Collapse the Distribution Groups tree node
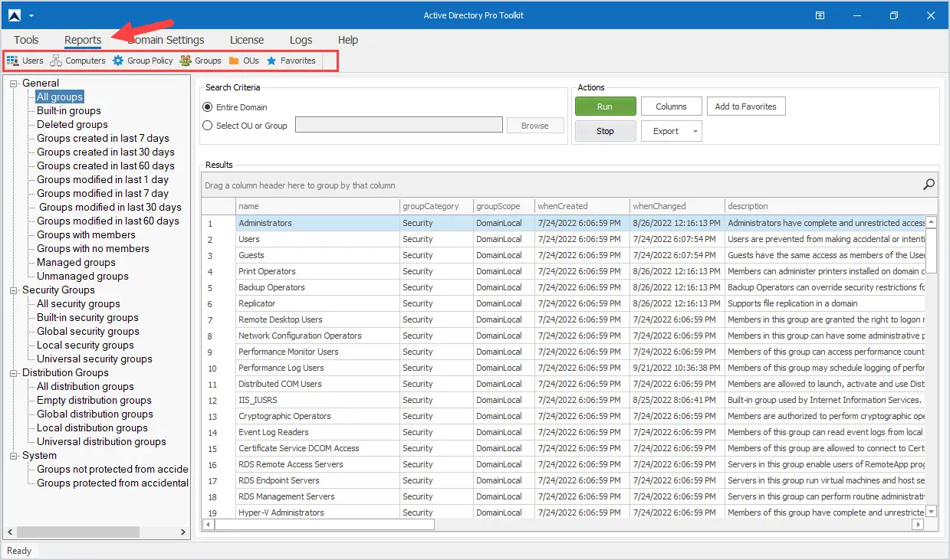The width and height of the screenshot is (950, 560). point(14,373)
